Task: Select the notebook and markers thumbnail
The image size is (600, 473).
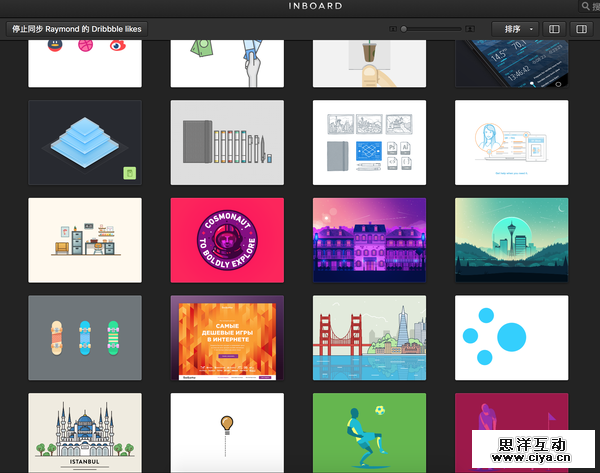Action: 227,142
